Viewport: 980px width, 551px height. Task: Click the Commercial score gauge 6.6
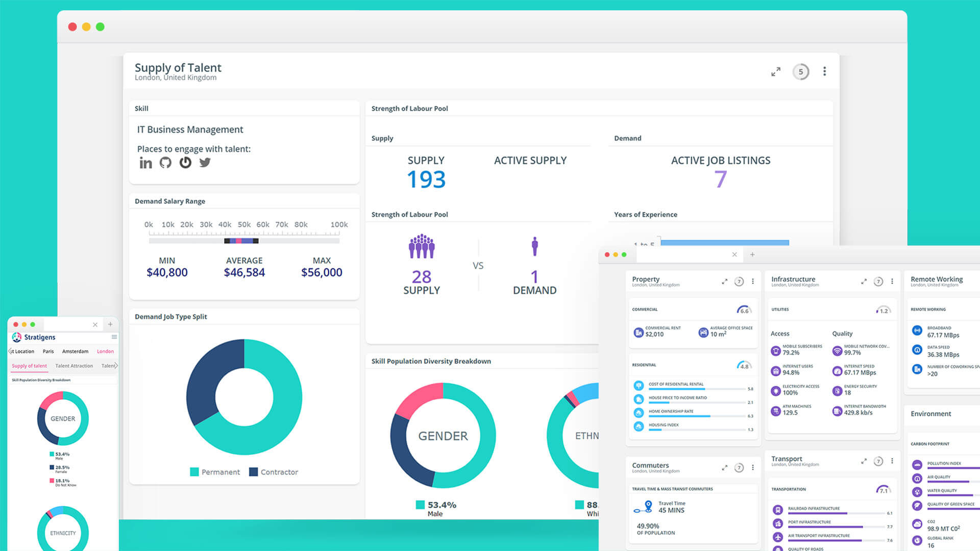click(744, 310)
